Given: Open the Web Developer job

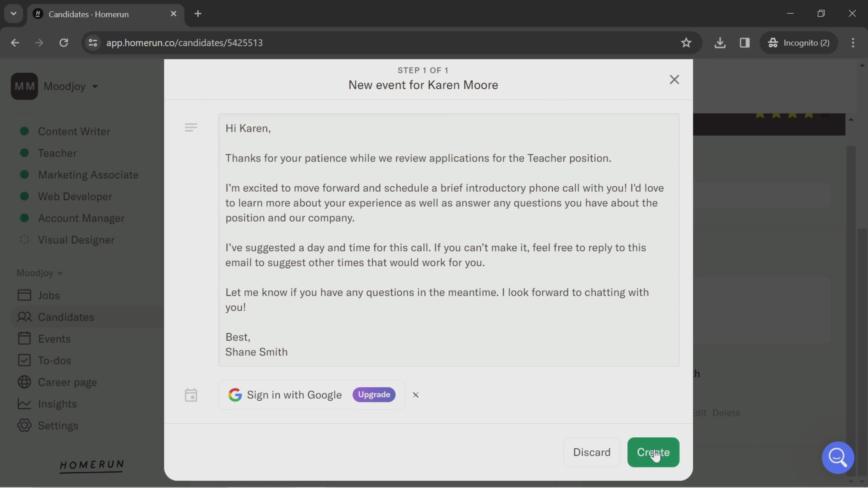Looking at the screenshot, I should pyautogui.click(x=75, y=196).
